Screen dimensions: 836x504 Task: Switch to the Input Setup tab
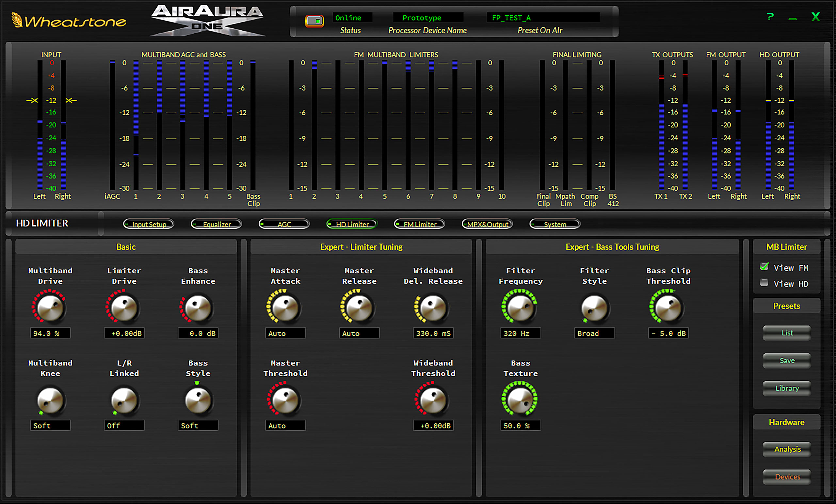click(x=149, y=224)
